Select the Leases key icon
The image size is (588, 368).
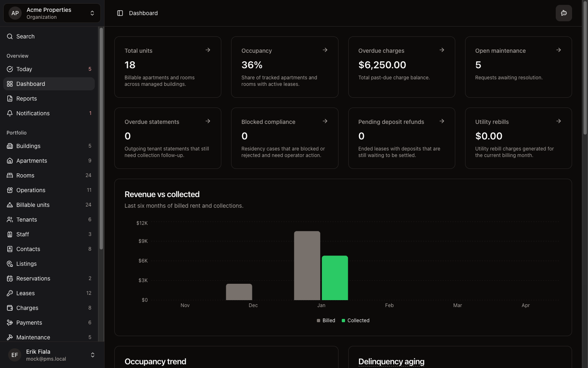pyautogui.click(x=9, y=293)
